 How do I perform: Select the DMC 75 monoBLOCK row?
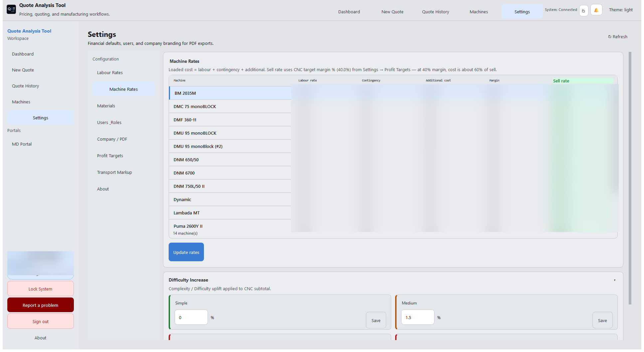393,106
